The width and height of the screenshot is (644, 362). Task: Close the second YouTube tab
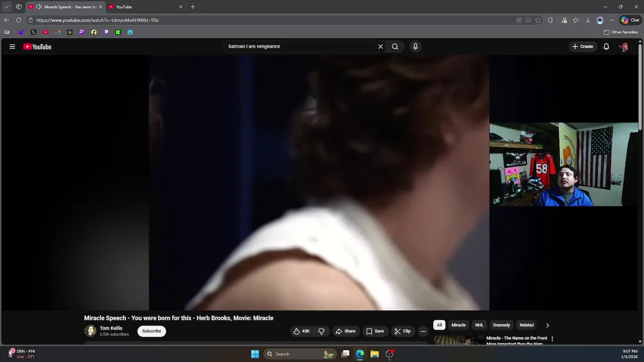[181, 7]
